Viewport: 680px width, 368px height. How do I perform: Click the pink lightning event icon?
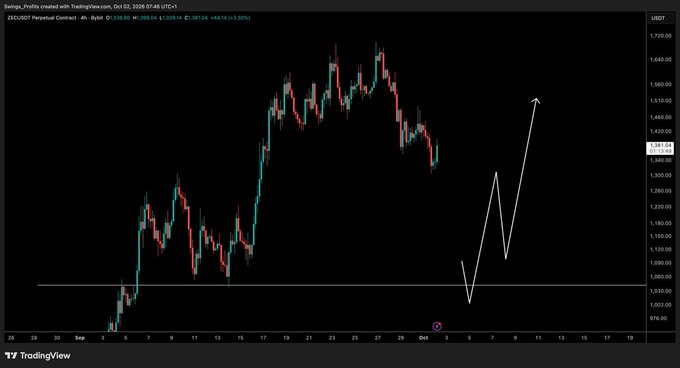437,326
